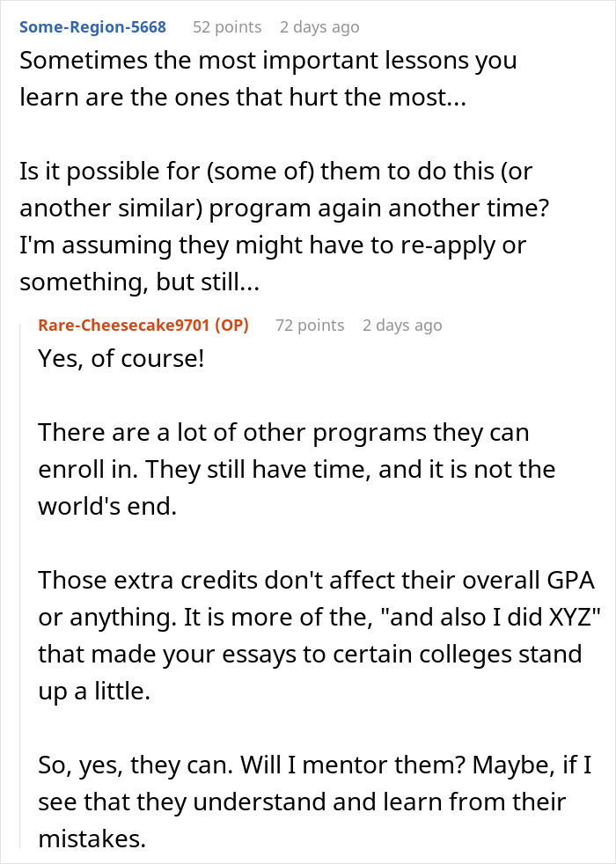Click the "world's end." line
Screen dimensions: 616x864
coord(107,507)
